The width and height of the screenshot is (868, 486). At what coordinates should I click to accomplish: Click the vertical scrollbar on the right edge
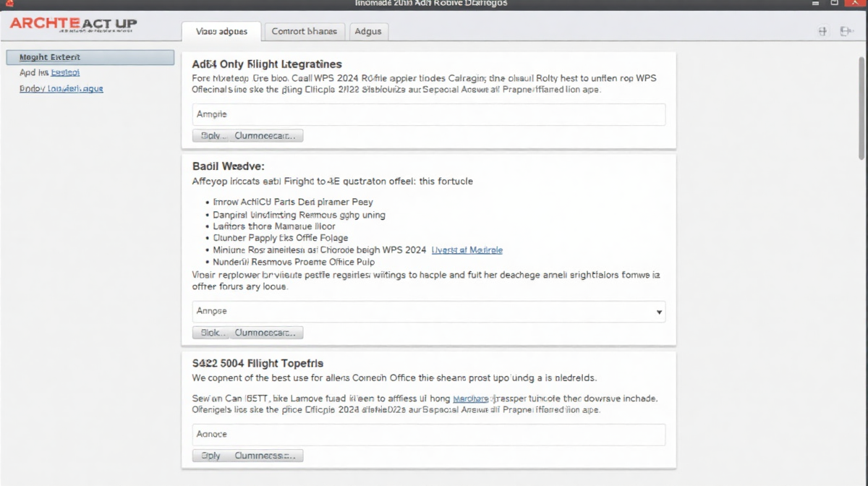[861, 108]
